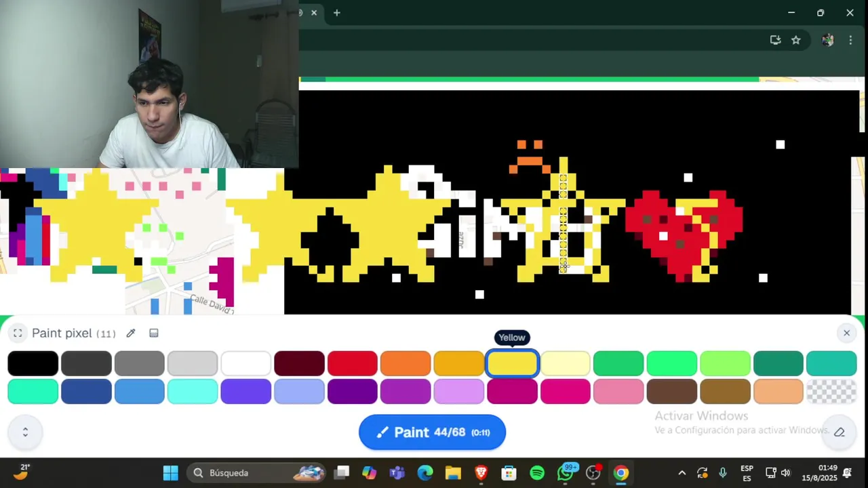Pick the white color swatch
Image resolution: width=868 pixels, height=488 pixels.
pyautogui.click(x=245, y=363)
